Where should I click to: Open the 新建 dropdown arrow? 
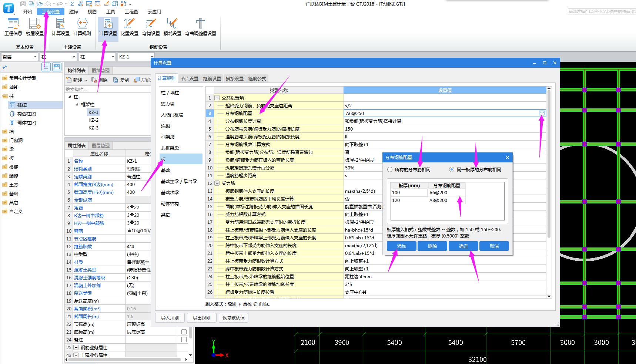pyautogui.click(x=86, y=80)
